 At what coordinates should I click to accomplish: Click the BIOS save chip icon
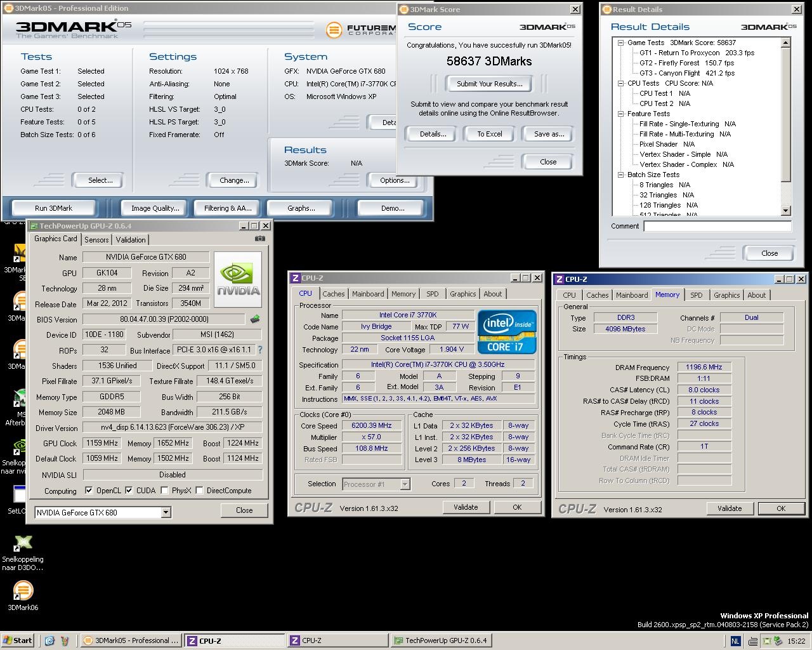point(255,319)
